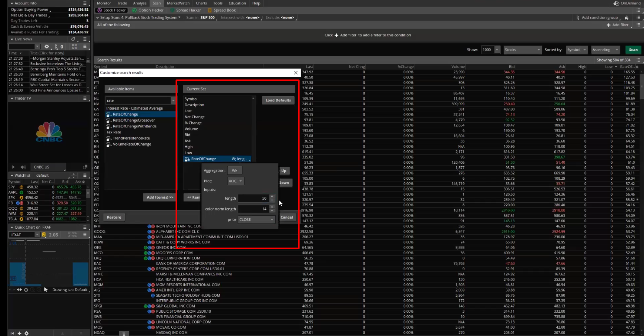The height and width of the screenshot is (336, 644).
Task: Open the Sorted by Symbol dropdown
Action: pos(576,50)
